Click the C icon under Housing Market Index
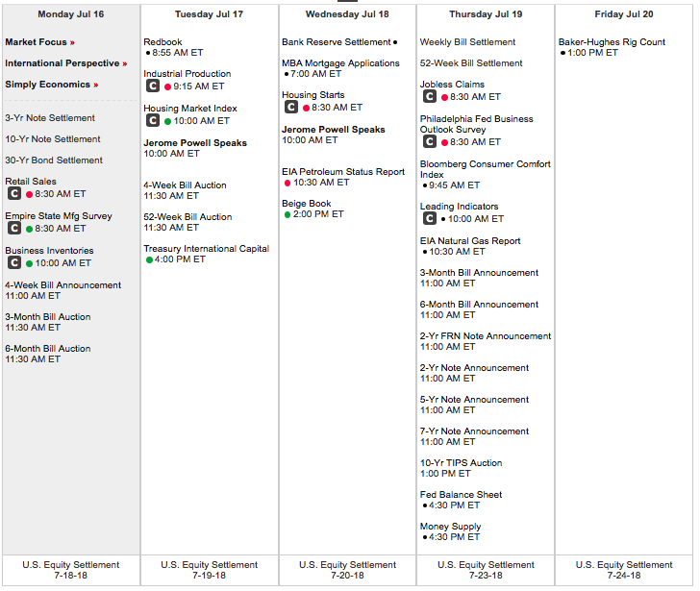This screenshot has height=591, width=700. click(x=153, y=121)
